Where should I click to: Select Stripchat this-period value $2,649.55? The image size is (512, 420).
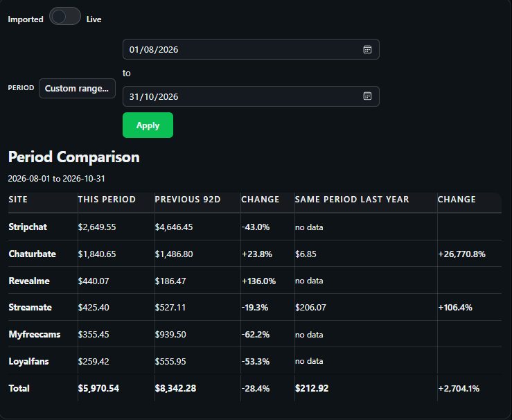(x=97, y=227)
